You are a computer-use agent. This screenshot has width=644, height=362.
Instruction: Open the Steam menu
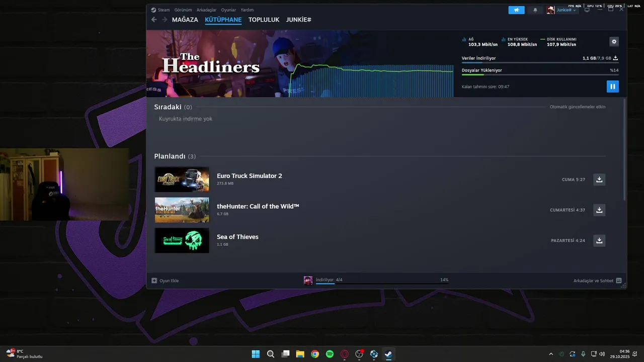(x=160, y=10)
